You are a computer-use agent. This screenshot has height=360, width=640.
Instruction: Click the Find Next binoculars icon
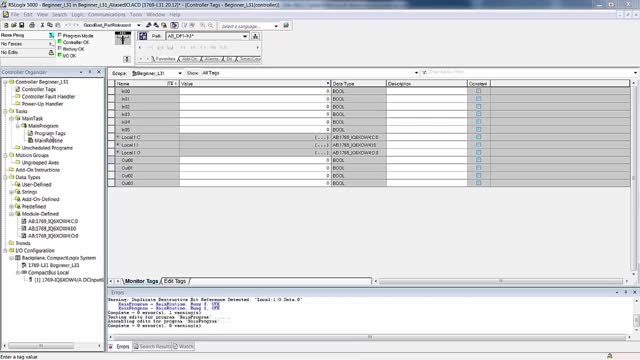(x=156, y=25)
